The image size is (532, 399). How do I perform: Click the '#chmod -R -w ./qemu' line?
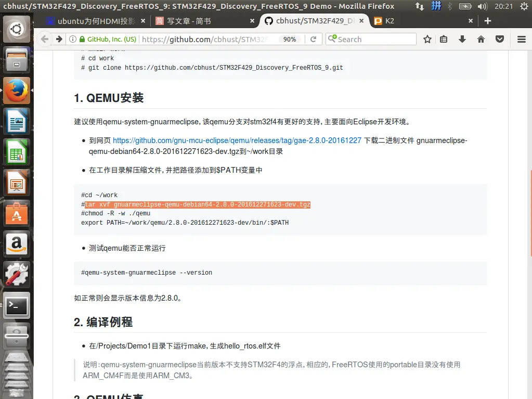(x=115, y=213)
